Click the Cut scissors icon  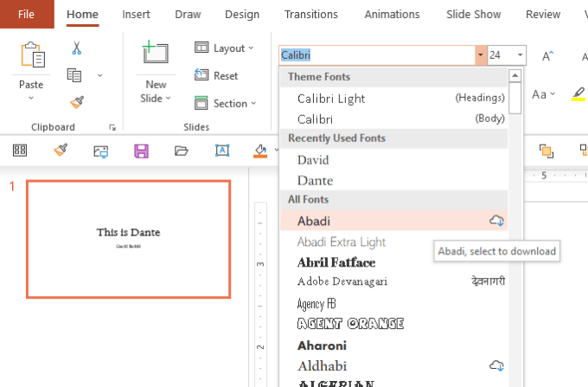coord(76,48)
